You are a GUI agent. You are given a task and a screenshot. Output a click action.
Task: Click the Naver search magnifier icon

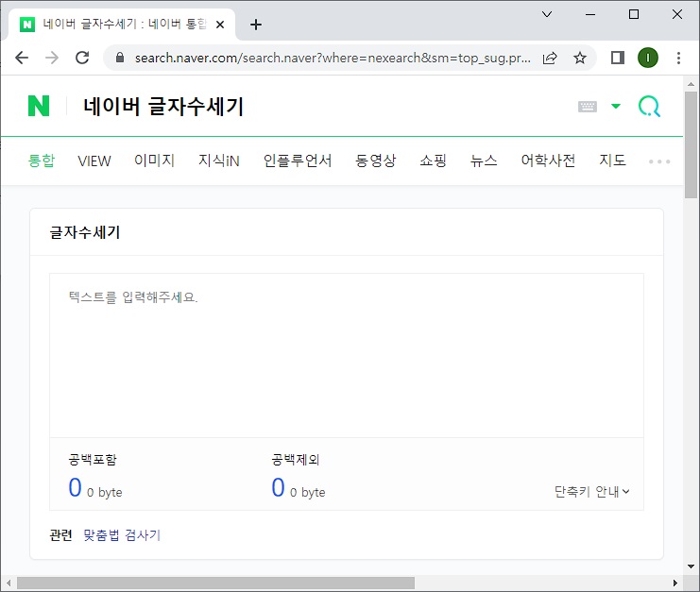click(649, 106)
